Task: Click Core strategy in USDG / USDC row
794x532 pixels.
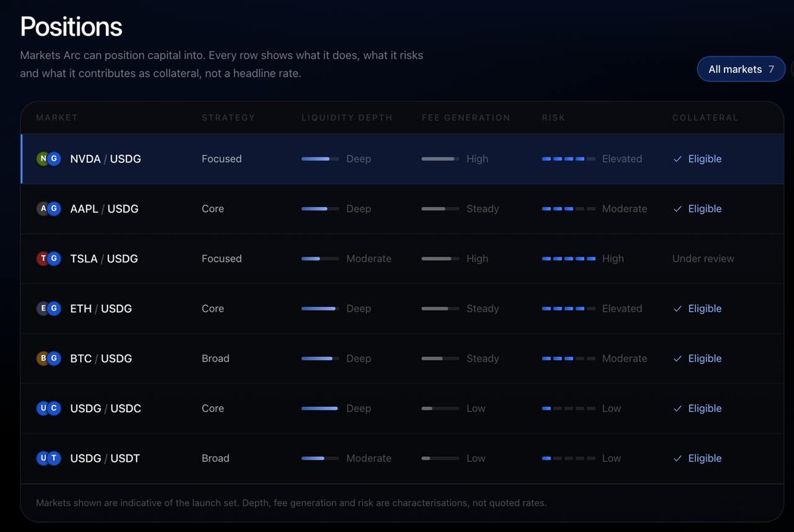Action: [213, 408]
